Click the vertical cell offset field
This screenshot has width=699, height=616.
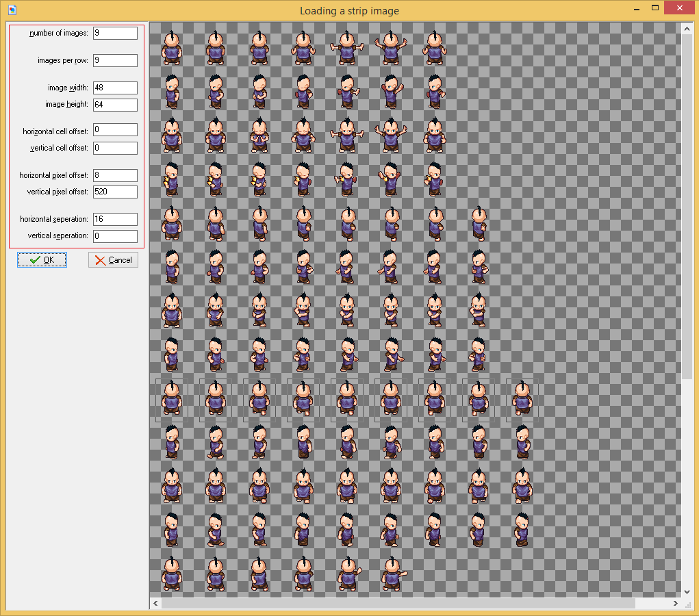tap(115, 148)
